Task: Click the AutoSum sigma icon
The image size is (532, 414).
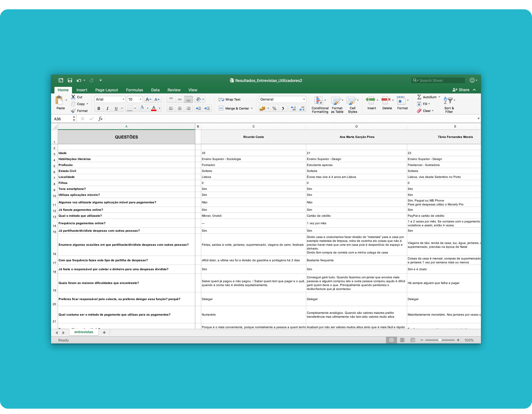Action: 419,97
